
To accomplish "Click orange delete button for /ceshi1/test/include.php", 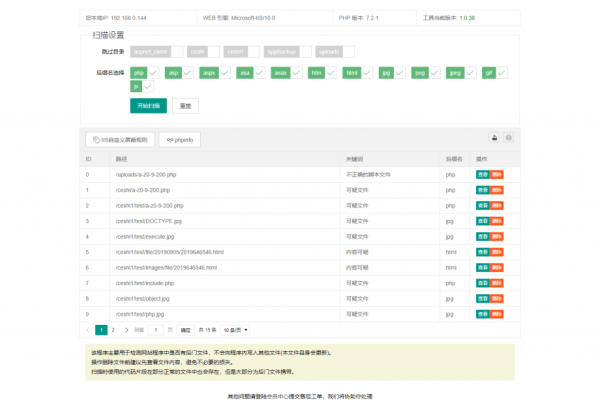I will click(497, 283).
